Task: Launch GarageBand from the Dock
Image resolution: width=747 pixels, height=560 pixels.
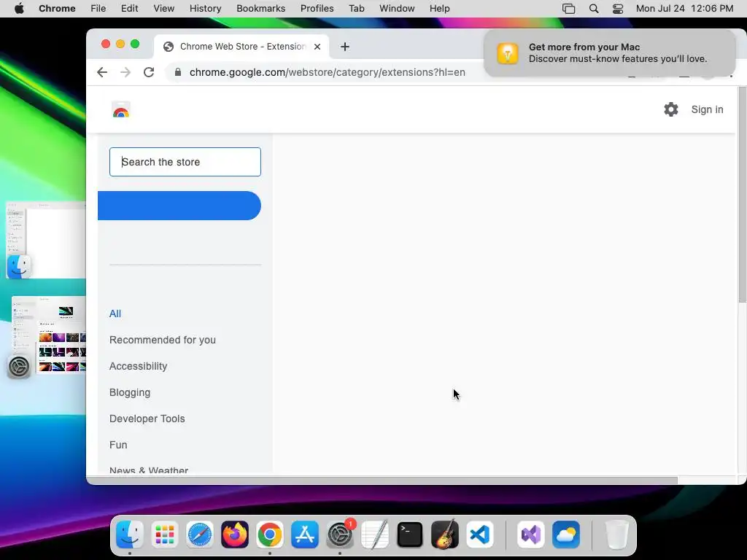Action: [445, 534]
